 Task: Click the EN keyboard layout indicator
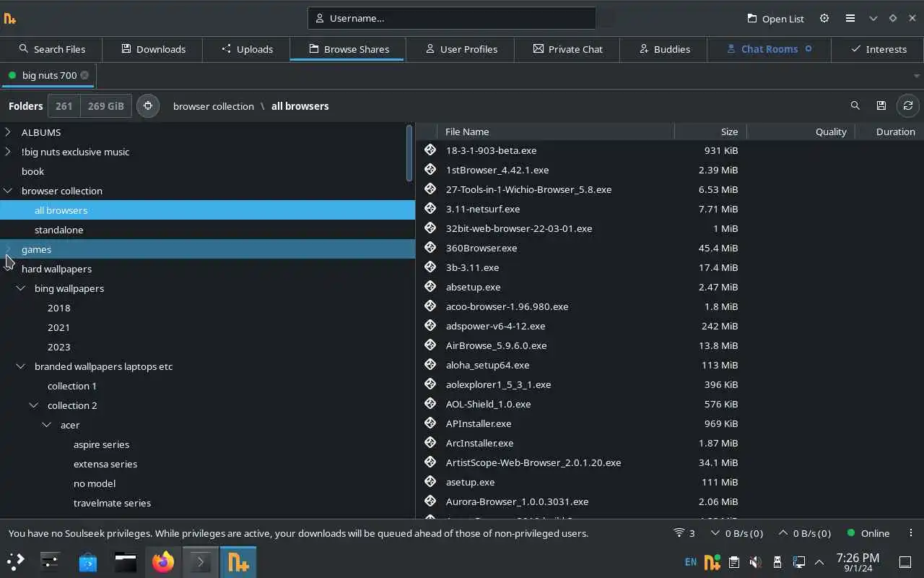(691, 561)
